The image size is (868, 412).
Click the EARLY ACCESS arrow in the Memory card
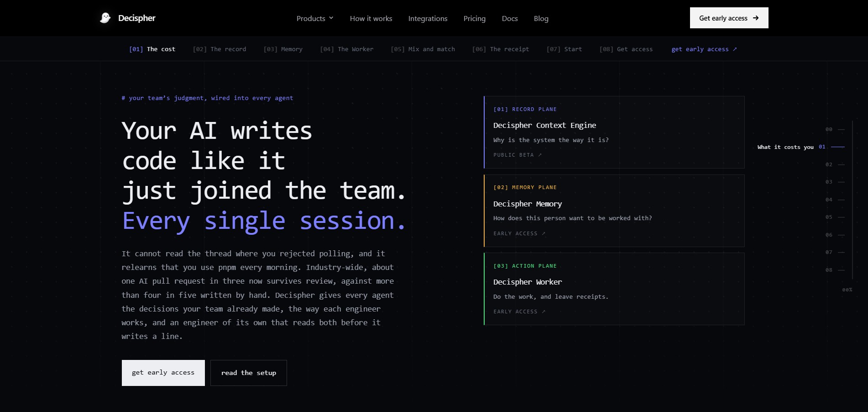pos(544,233)
